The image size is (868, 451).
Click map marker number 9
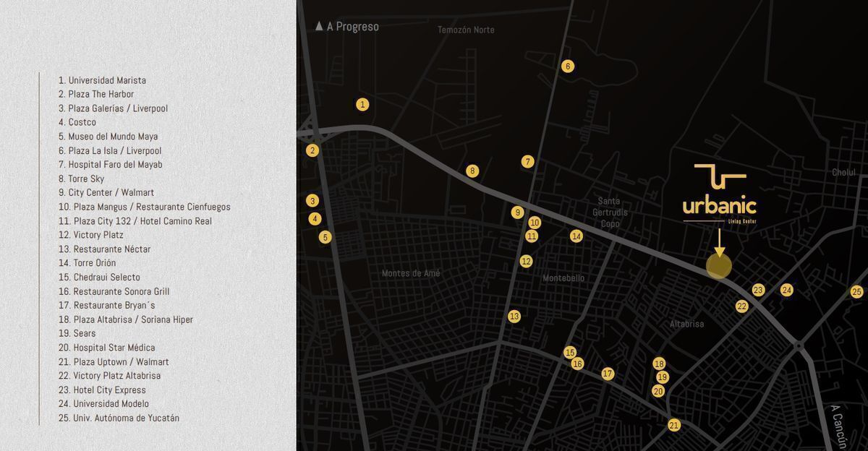pos(517,212)
